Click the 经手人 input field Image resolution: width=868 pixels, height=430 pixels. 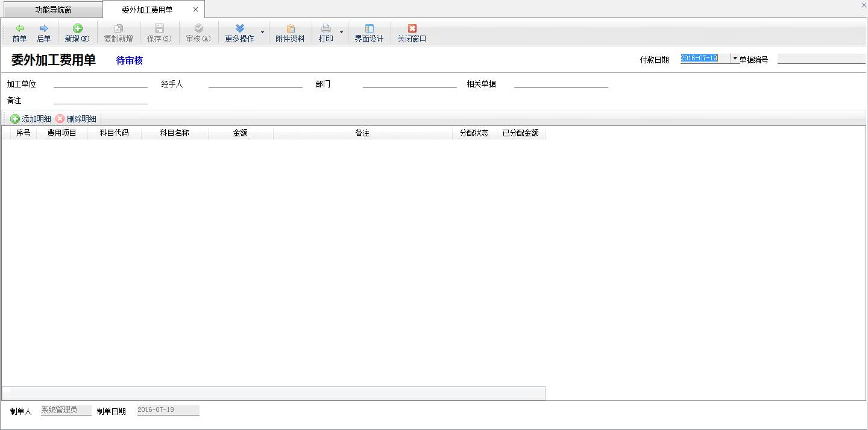click(x=255, y=84)
